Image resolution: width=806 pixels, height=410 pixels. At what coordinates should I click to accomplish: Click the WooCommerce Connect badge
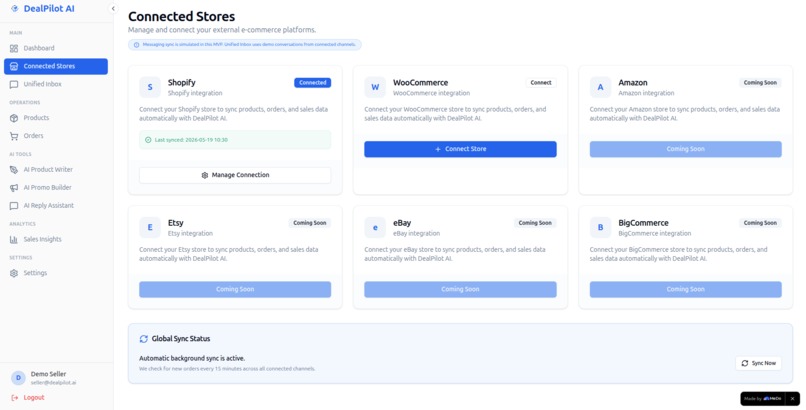pos(541,83)
